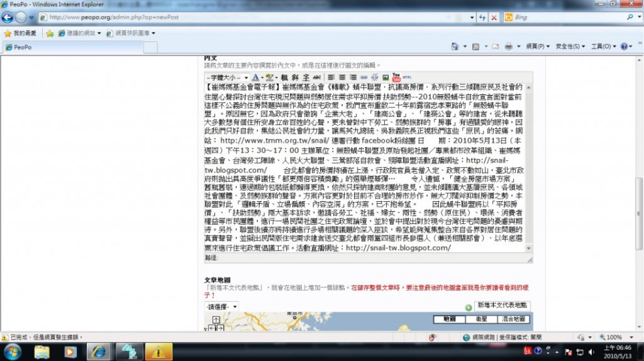Open the 工具(O) menu in IE

pos(601,46)
